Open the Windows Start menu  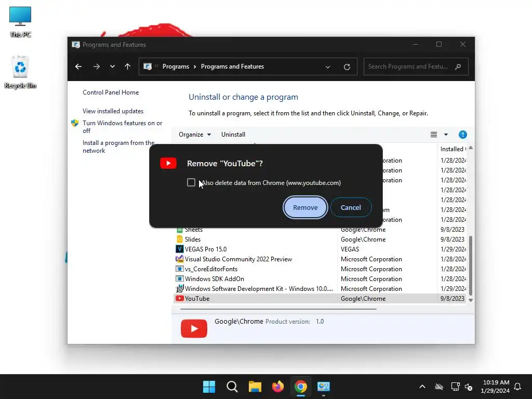pyautogui.click(x=209, y=387)
